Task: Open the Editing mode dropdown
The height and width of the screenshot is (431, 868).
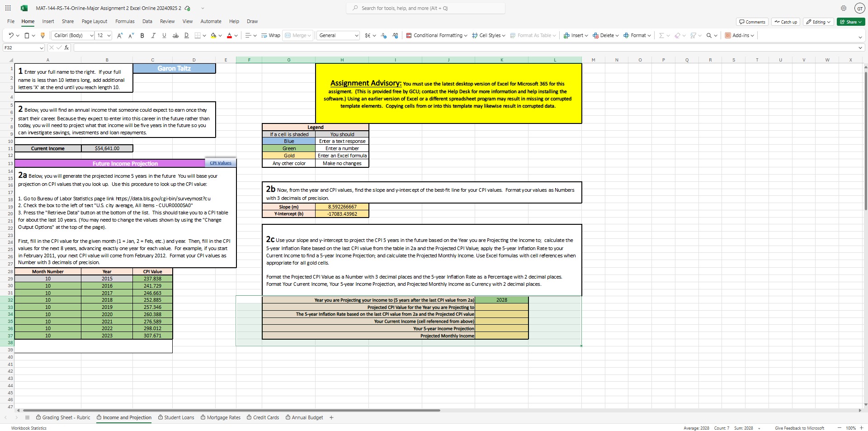Action: tap(818, 22)
